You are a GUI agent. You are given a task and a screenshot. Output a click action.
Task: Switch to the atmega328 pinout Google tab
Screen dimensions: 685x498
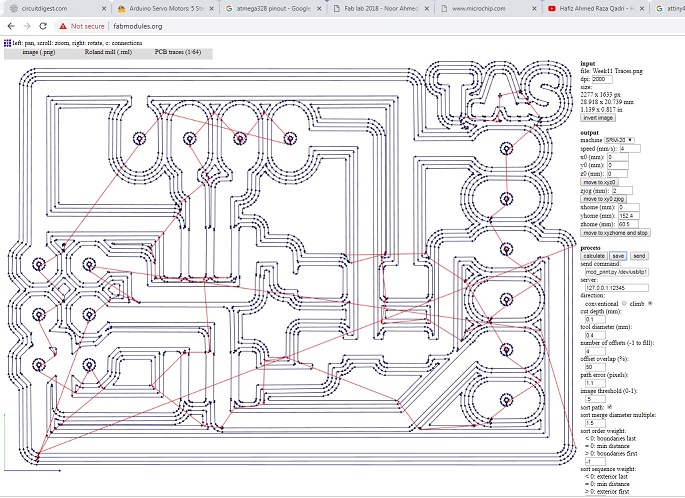(273, 9)
